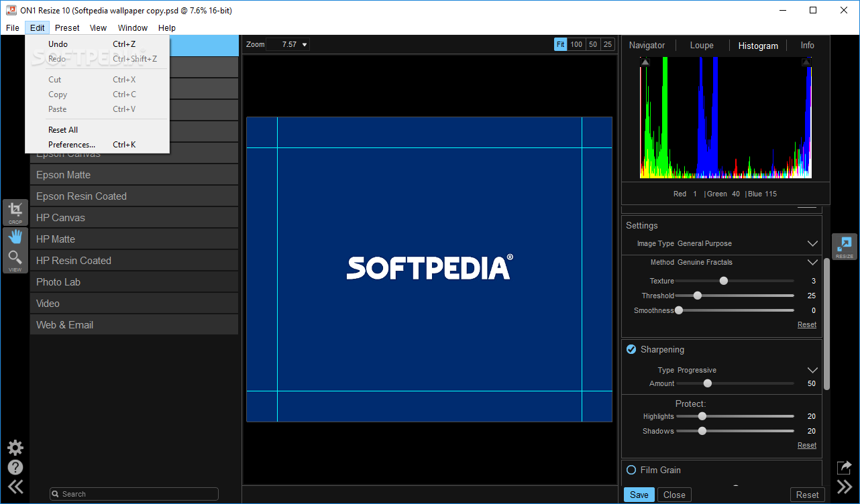
Task: Select the Zoom View tool
Action: tap(15, 260)
